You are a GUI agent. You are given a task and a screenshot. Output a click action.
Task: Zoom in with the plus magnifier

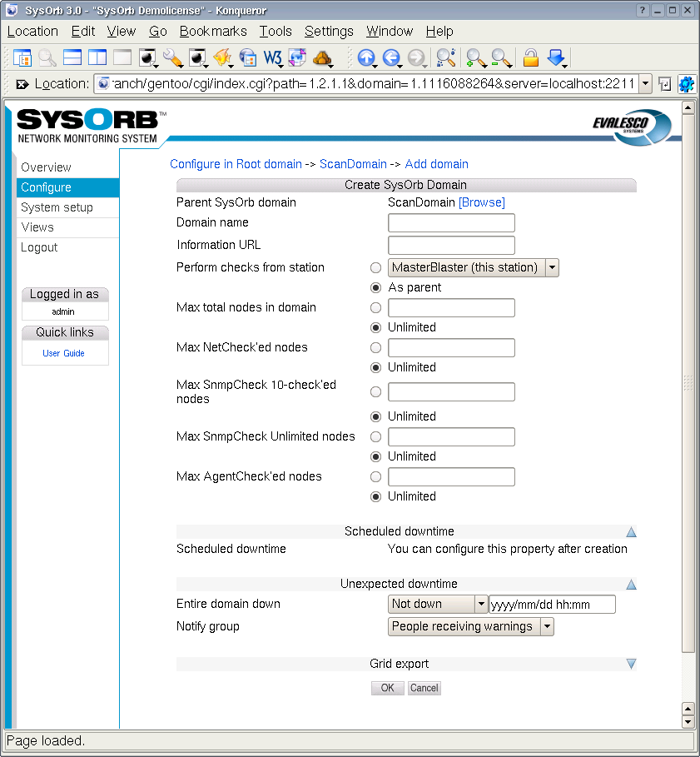click(475, 58)
